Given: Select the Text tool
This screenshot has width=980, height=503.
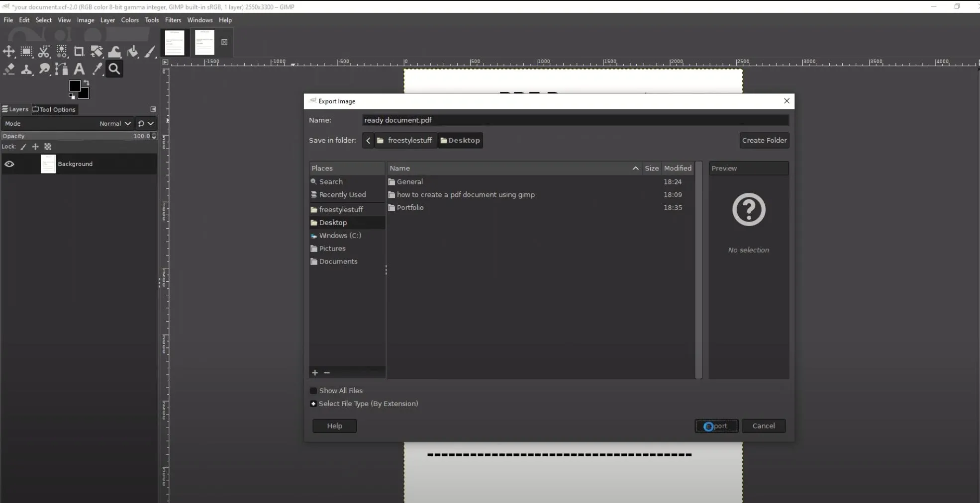Looking at the screenshot, I should click(80, 70).
